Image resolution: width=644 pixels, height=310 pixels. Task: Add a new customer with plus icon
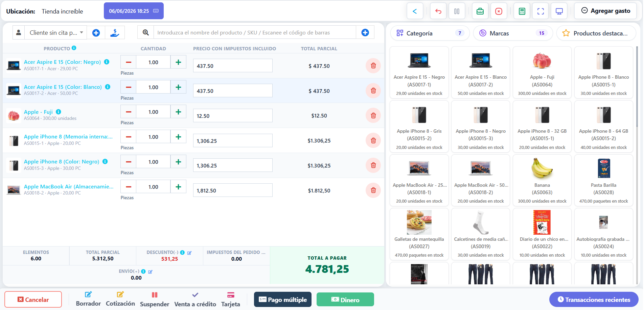(96, 32)
